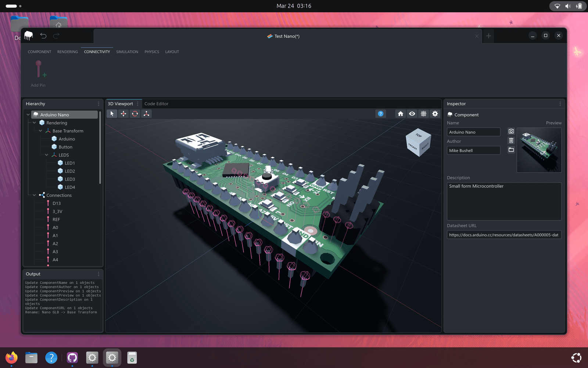588x368 pixels.
Task: Switch to the Code Editor tab
Action: point(156,104)
